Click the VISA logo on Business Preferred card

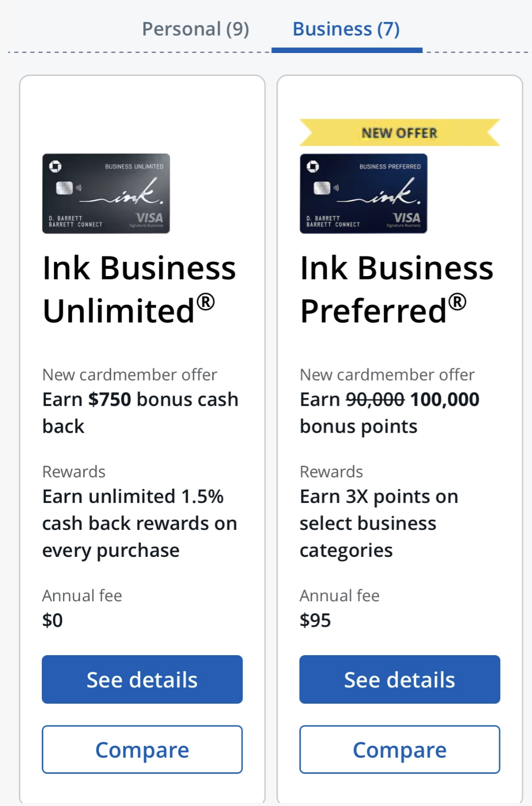(406, 218)
